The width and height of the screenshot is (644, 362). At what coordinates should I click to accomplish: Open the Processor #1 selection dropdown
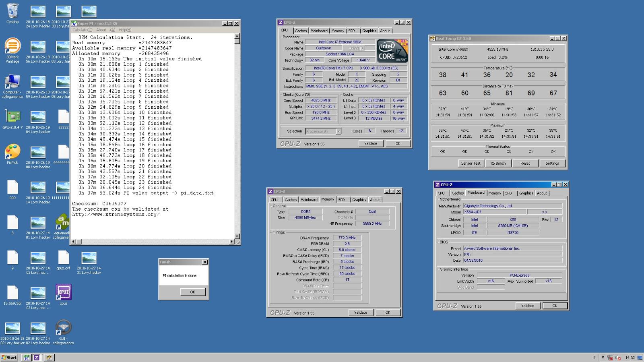pos(323,131)
